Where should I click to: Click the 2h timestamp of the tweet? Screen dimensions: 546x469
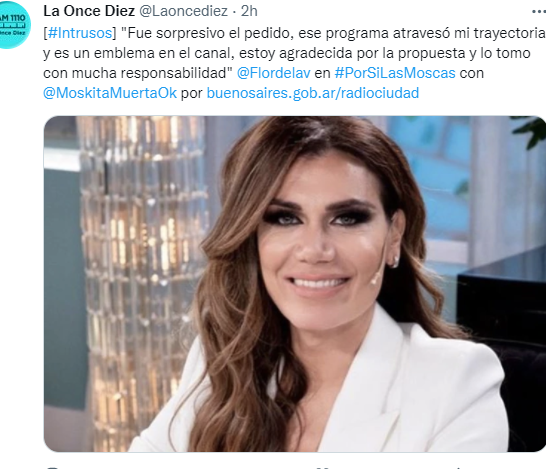tap(249, 11)
